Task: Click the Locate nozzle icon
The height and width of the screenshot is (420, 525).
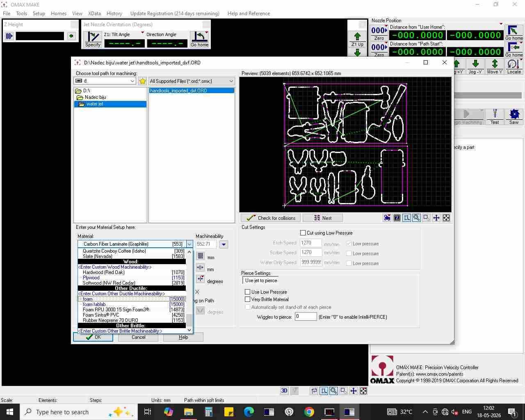Action: tap(514, 66)
